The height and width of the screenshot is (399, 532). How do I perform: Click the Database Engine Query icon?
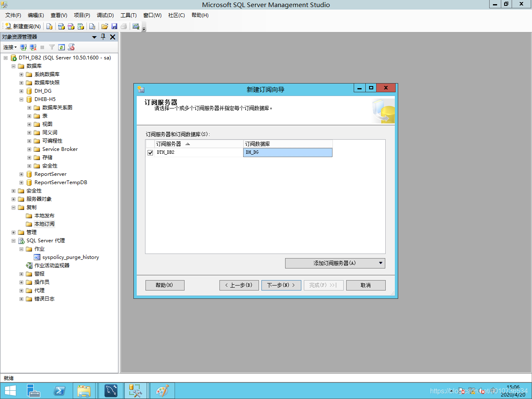pyautogui.click(x=49, y=26)
